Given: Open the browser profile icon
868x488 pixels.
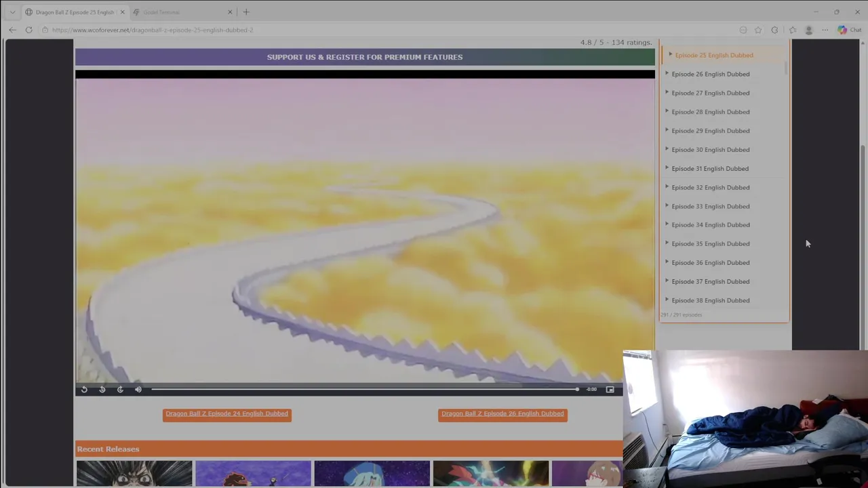Looking at the screenshot, I should pyautogui.click(x=808, y=30).
